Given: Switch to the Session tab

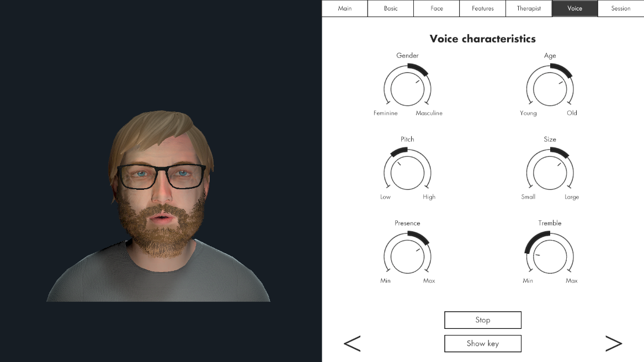Looking at the screenshot, I should click(621, 8).
